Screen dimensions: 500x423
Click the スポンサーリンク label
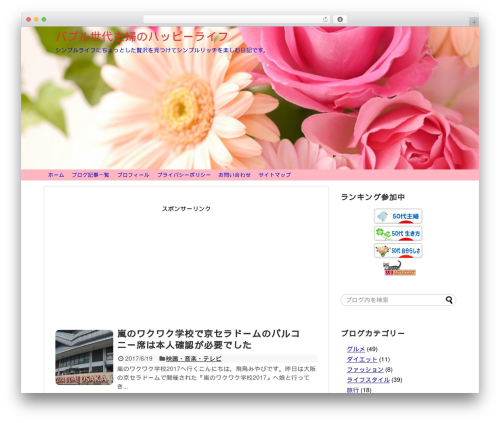tap(186, 209)
